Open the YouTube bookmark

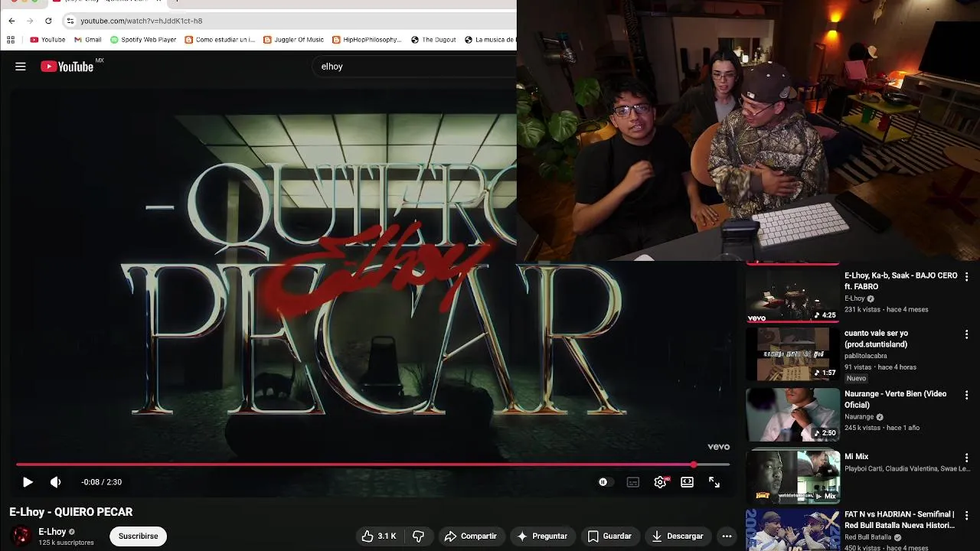coord(47,40)
